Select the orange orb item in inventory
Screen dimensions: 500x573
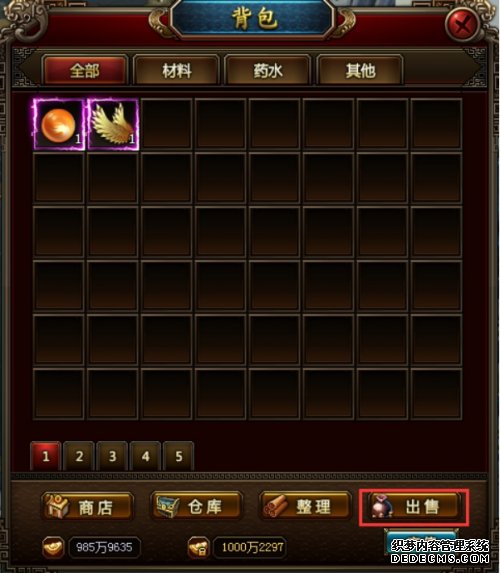pyautogui.click(x=58, y=125)
